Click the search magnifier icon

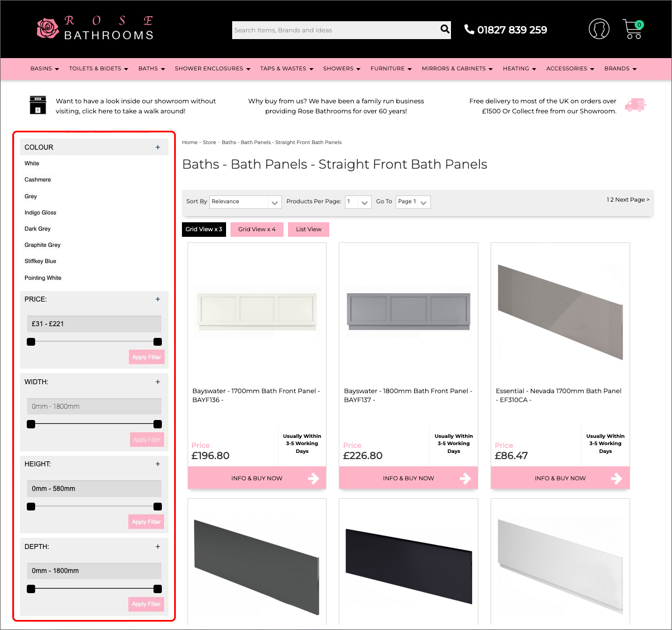pyautogui.click(x=444, y=30)
